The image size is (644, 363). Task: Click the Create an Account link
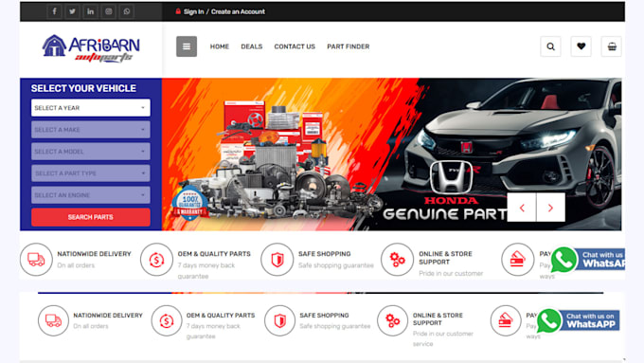tap(238, 11)
